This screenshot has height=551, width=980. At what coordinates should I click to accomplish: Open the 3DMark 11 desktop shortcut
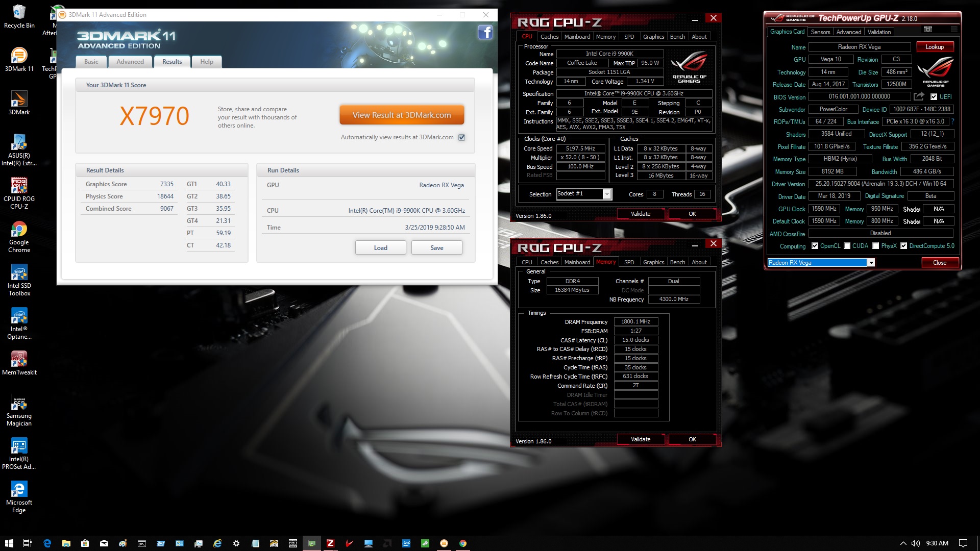pyautogui.click(x=19, y=59)
